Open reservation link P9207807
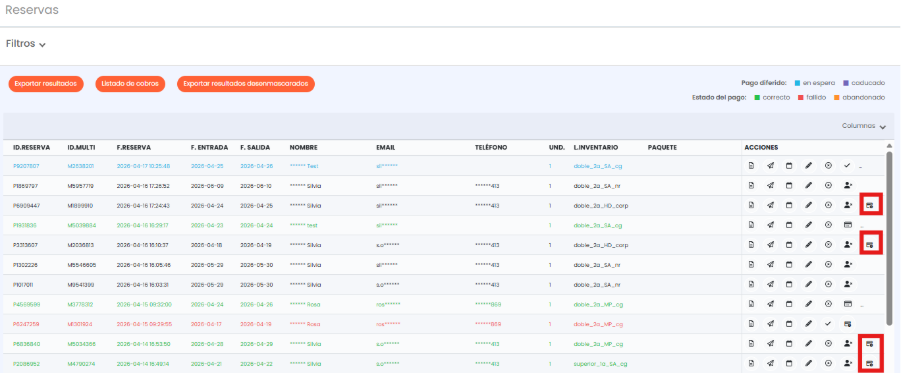 [26, 166]
